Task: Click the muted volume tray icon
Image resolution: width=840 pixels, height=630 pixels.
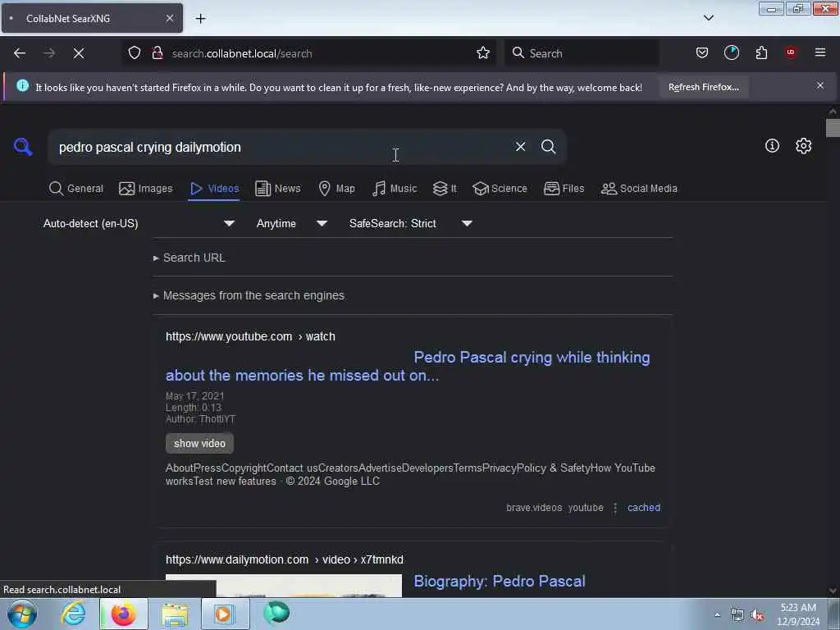Action: point(757,615)
